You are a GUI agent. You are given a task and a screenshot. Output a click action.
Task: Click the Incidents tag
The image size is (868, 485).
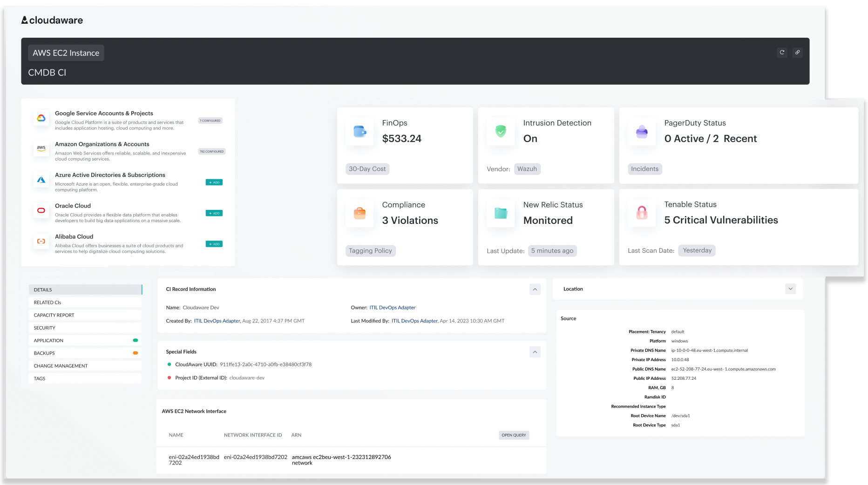click(x=645, y=169)
